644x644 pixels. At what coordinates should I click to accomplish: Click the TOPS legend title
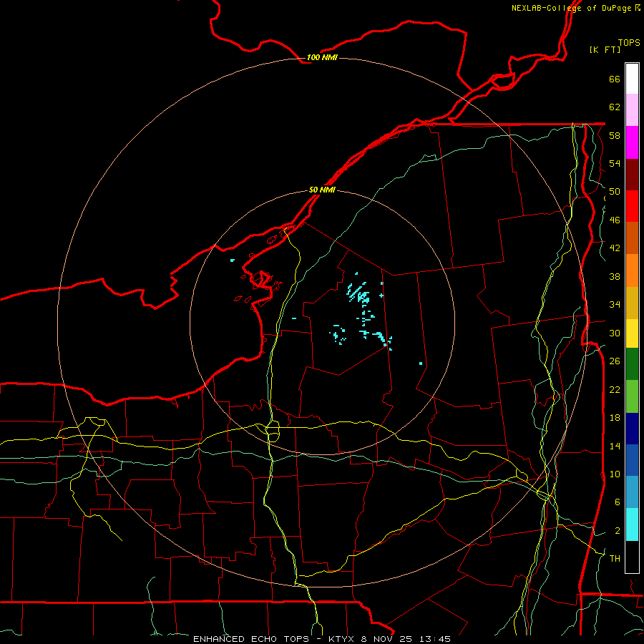click(629, 43)
